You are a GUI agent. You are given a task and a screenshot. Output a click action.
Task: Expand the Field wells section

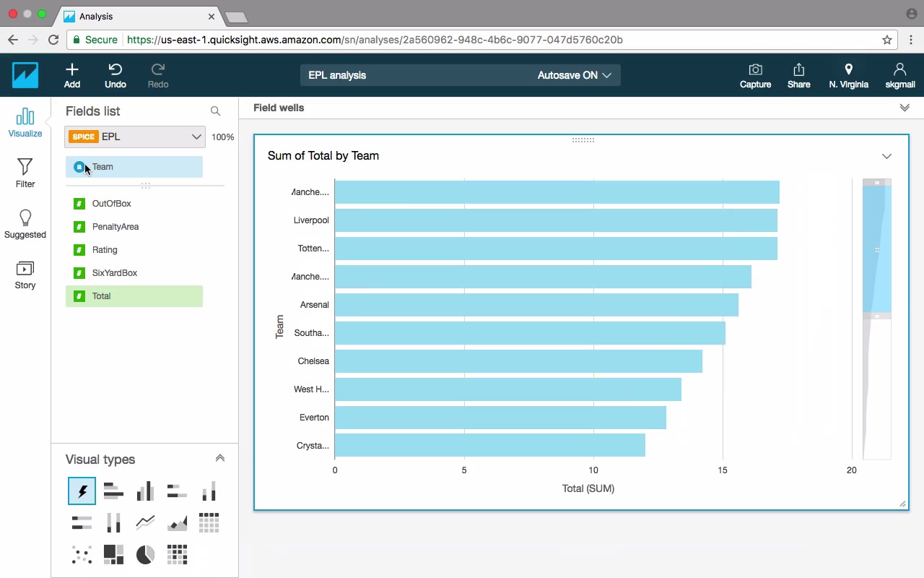click(905, 108)
